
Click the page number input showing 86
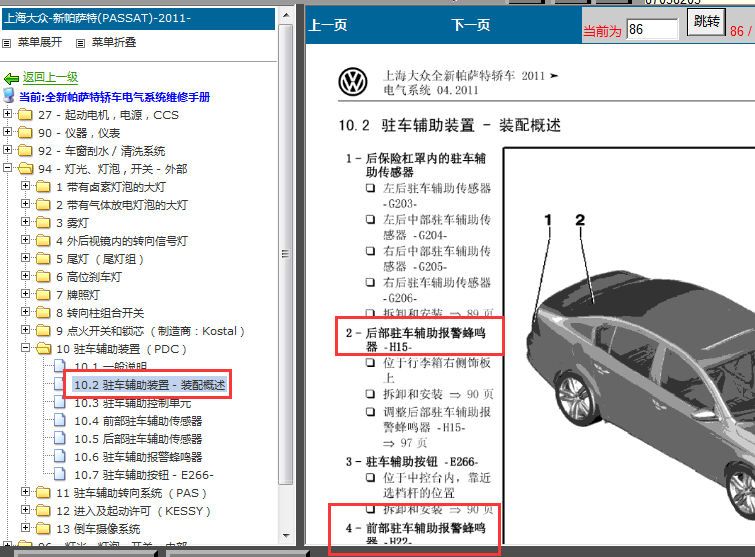point(652,29)
